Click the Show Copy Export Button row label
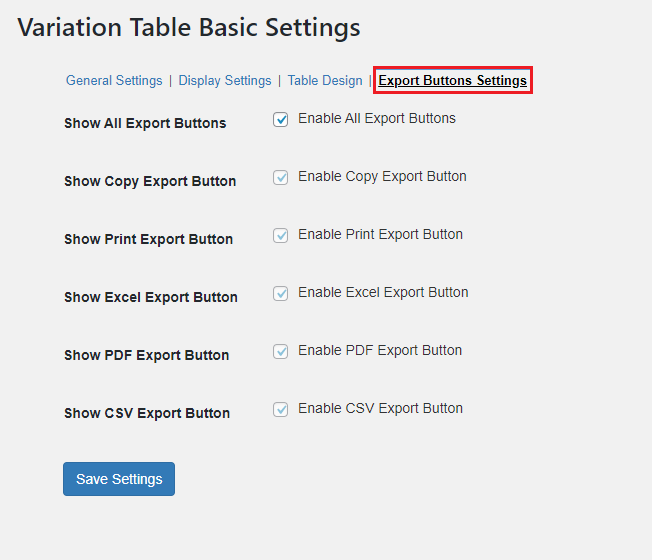Viewport: 652px width, 560px height. point(150,182)
